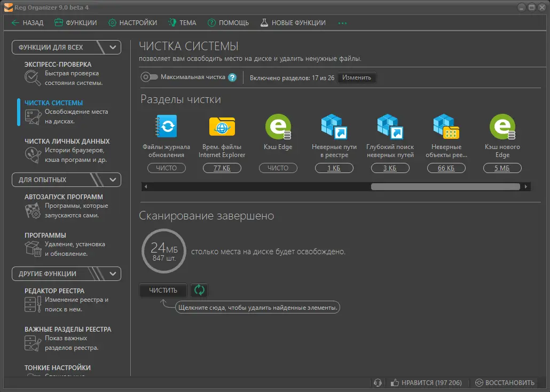Image resolution: width=550 pixels, height=392 pixels.
Task: Click the Изменить button
Action: click(x=357, y=77)
